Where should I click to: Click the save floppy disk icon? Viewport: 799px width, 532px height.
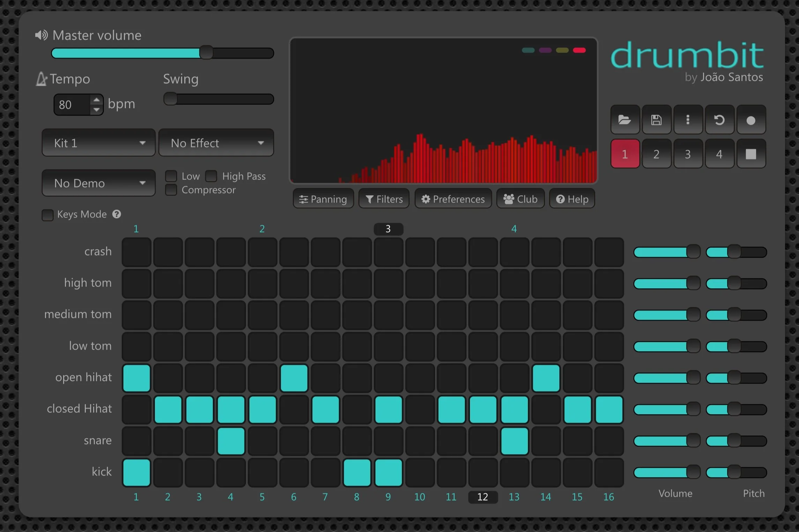pos(656,120)
